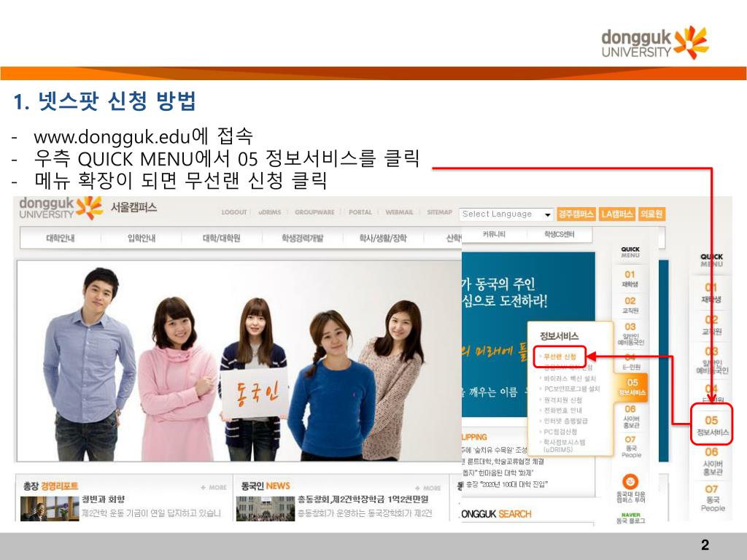Screen dimensions: 747x560
Task: Click the dongguk University logo beside 서울캠퍼스
Action: 61,208
